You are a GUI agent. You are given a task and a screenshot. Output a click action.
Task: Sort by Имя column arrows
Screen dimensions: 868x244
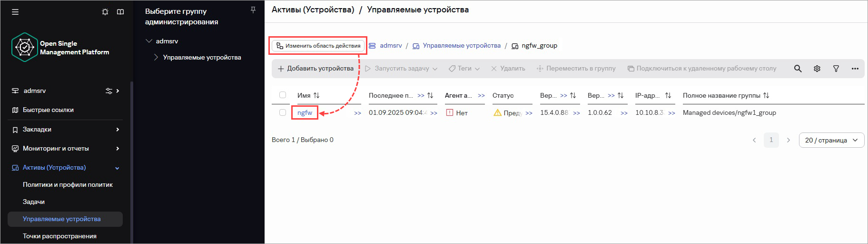(316, 95)
